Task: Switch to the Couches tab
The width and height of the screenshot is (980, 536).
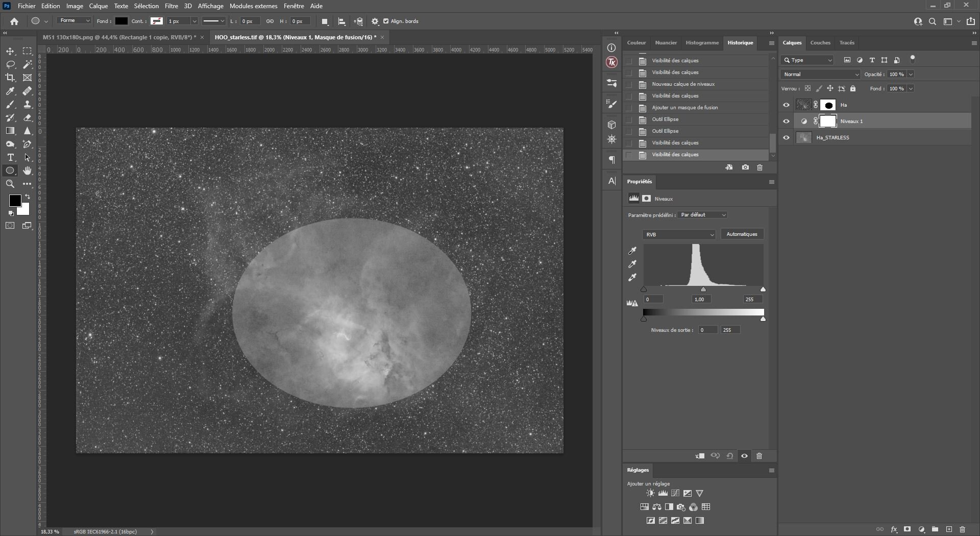Action: pos(820,43)
